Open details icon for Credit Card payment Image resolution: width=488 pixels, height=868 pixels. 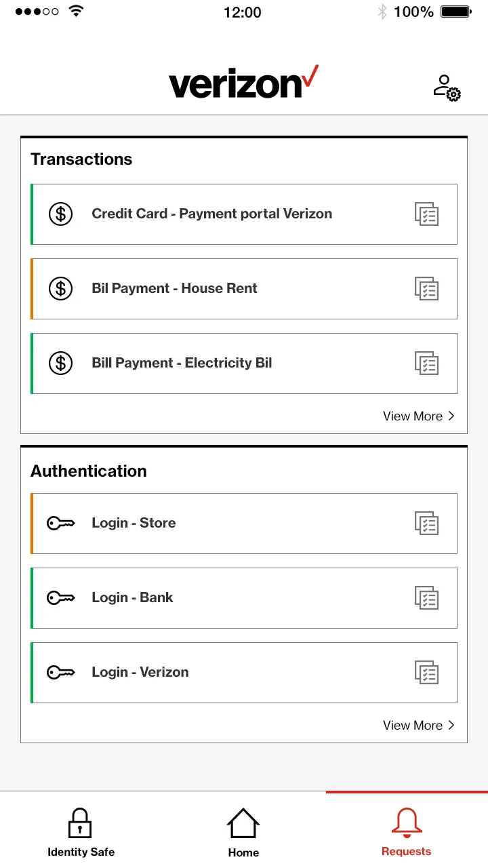tap(427, 214)
